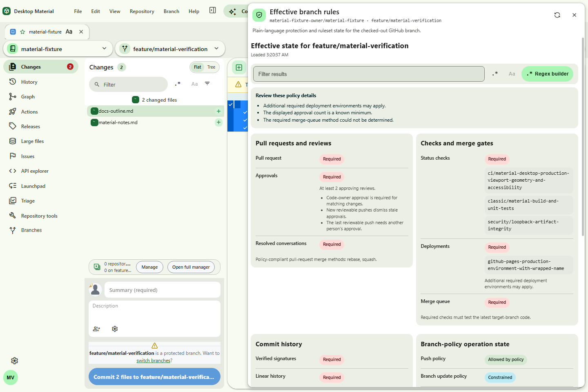
Task: Click the Constrained badge for Branch update policy
Action: pyautogui.click(x=500, y=377)
